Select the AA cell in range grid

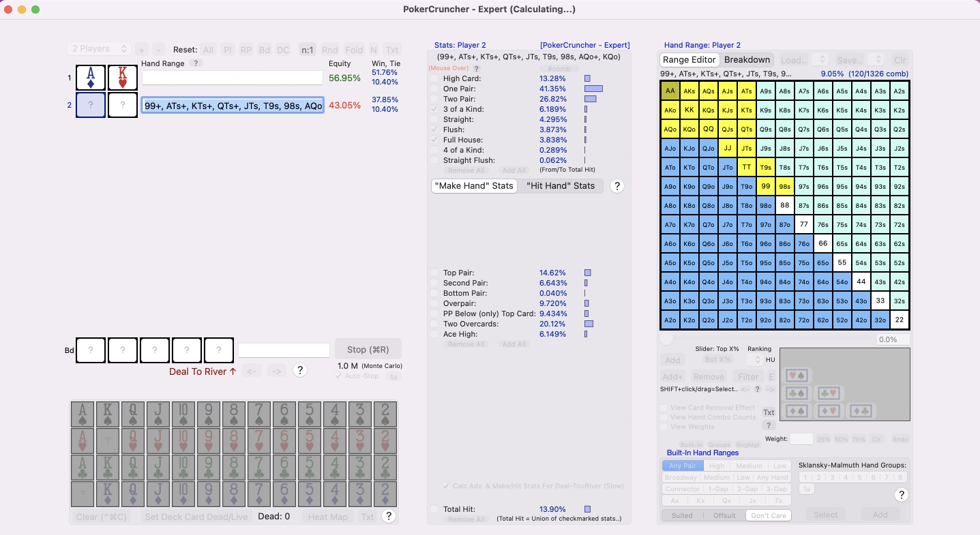pos(670,91)
